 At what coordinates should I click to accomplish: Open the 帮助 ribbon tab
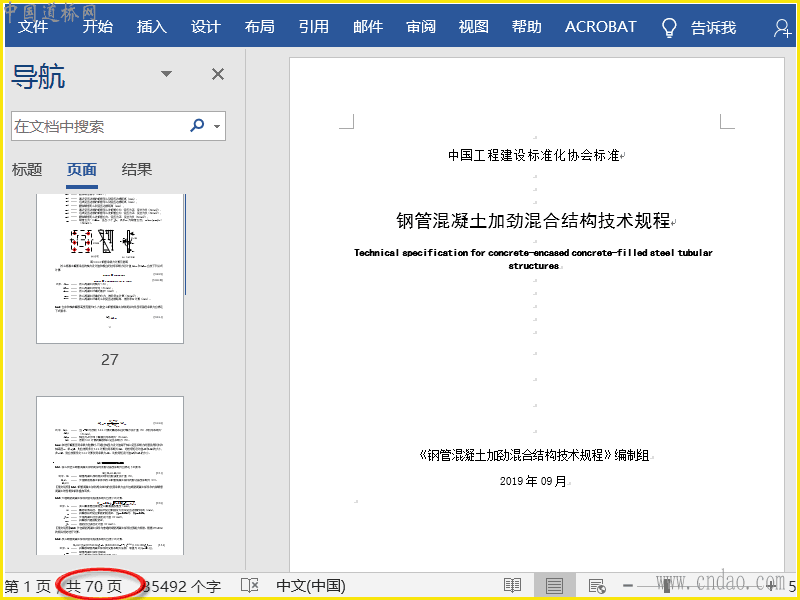(527, 27)
